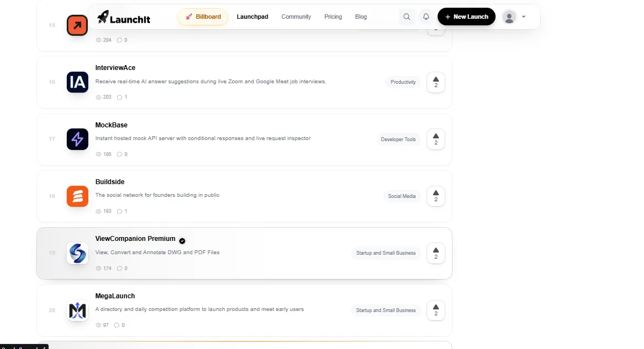The height and width of the screenshot is (349, 644).
Task: Open the ViewCompanion Premium logo
Action: click(x=78, y=253)
